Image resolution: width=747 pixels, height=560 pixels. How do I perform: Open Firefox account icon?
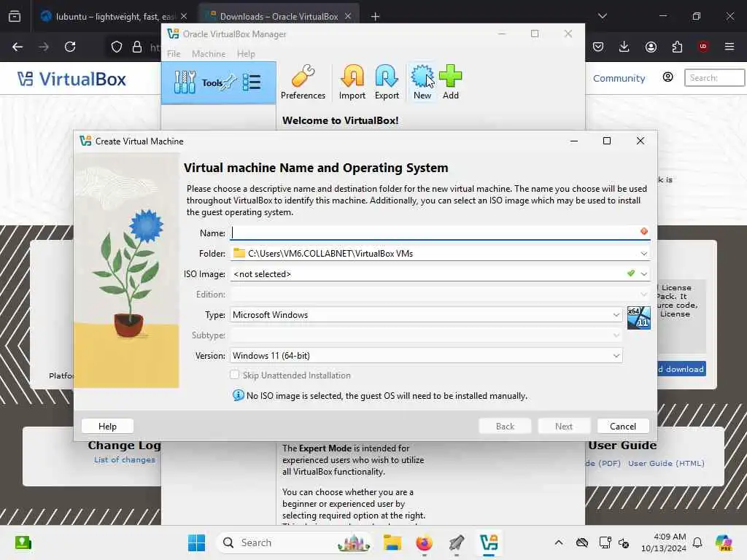(651, 47)
